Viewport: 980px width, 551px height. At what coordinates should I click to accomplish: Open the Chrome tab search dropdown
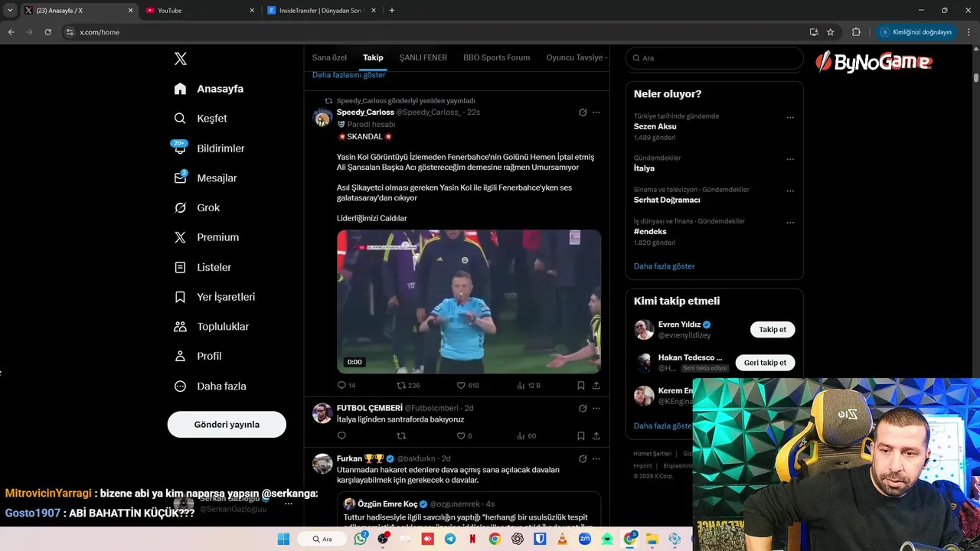click(10, 10)
